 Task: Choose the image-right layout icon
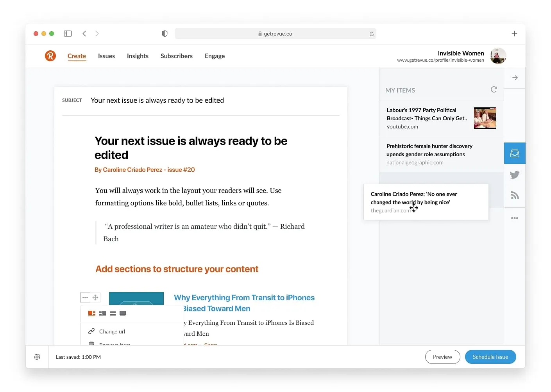click(x=103, y=313)
